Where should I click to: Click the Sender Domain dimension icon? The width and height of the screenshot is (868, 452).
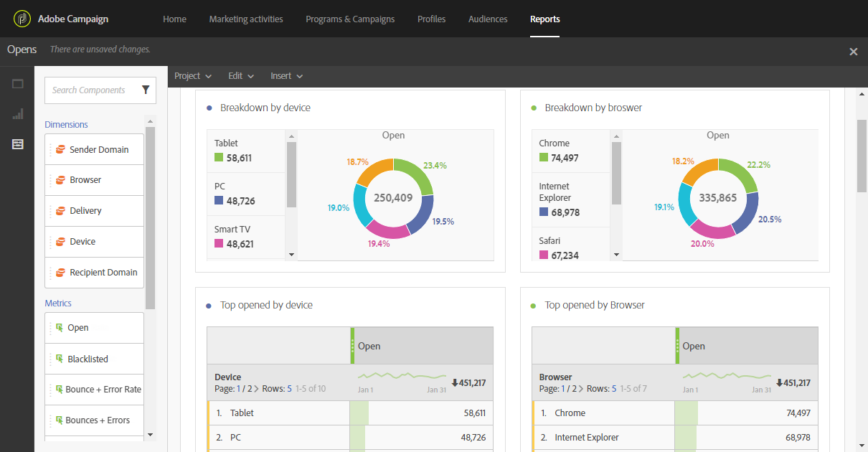click(61, 150)
